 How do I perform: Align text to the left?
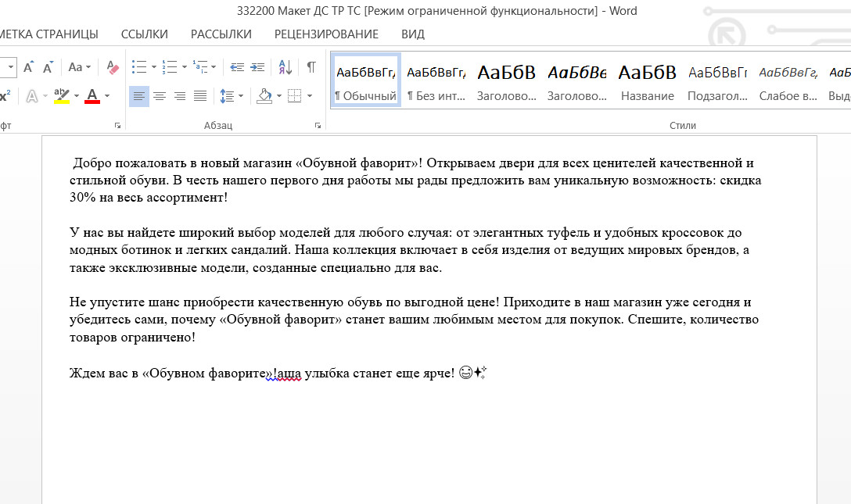click(x=139, y=96)
